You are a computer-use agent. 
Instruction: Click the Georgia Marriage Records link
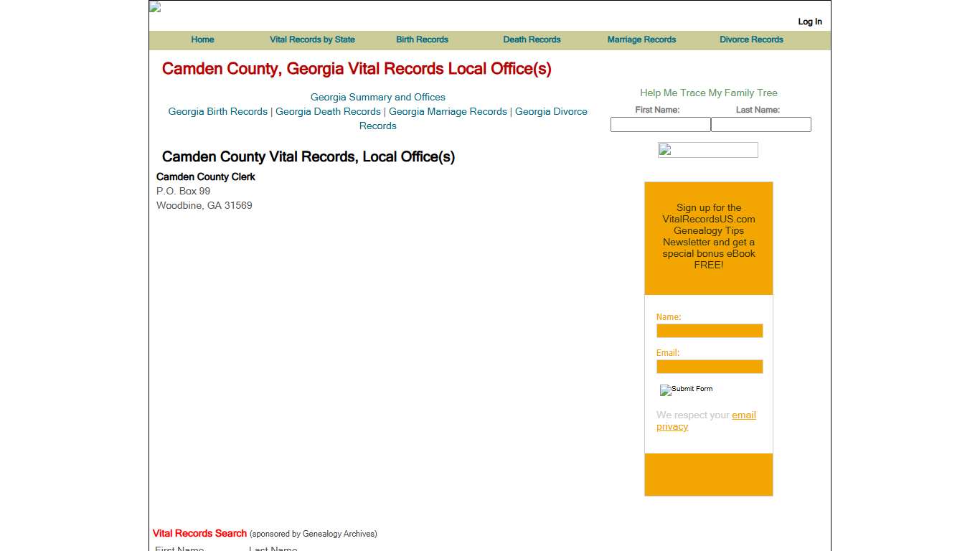(x=448, y=111)
